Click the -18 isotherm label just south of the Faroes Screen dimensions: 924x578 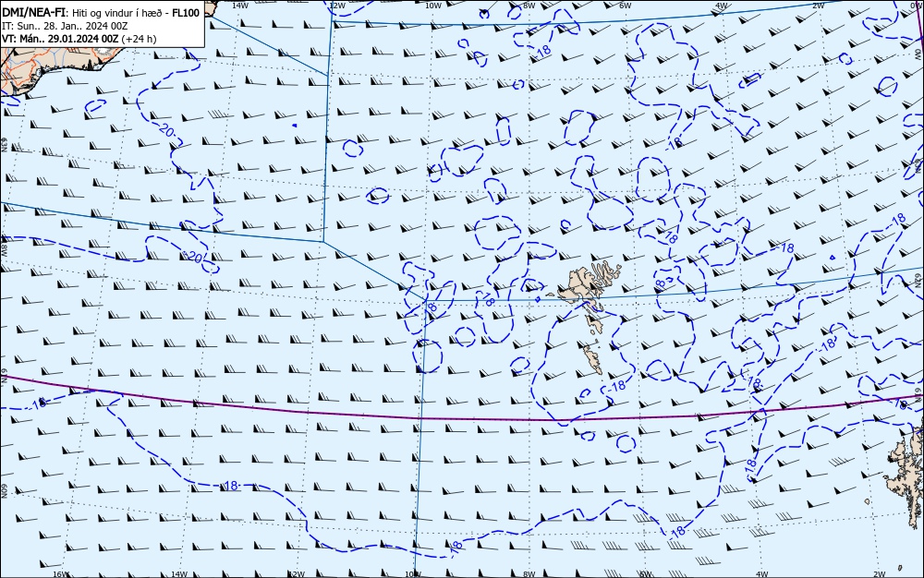pos(615,387)
